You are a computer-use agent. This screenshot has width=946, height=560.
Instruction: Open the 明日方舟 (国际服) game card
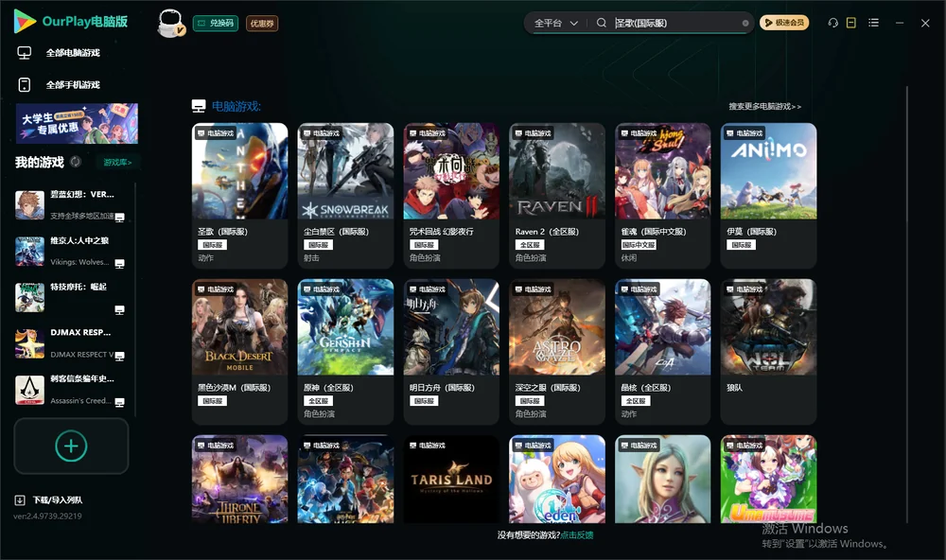pos(451,352)
